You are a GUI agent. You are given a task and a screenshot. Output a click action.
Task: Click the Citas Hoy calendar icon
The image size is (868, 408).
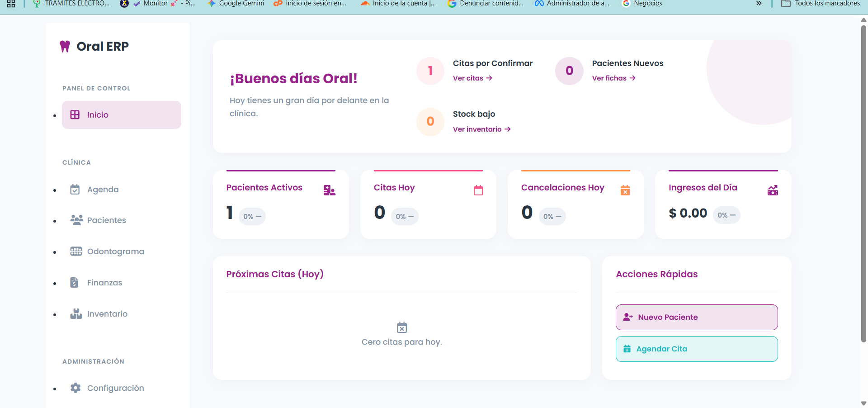point(478,190)
